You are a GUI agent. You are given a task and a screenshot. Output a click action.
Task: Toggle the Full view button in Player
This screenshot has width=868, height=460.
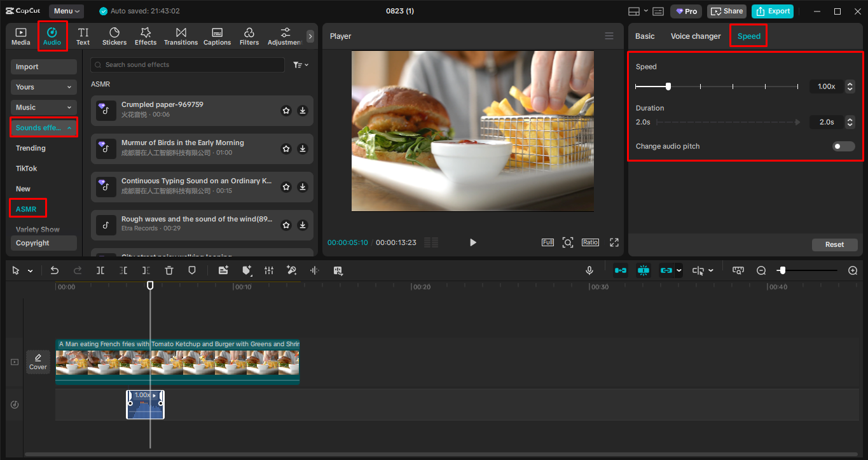[x=548, y=242]
